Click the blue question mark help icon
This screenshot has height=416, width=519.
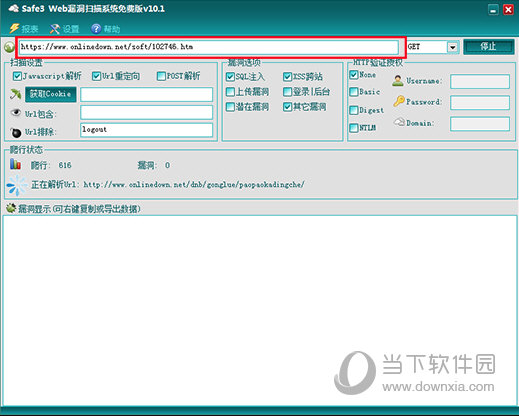(96, 29)
